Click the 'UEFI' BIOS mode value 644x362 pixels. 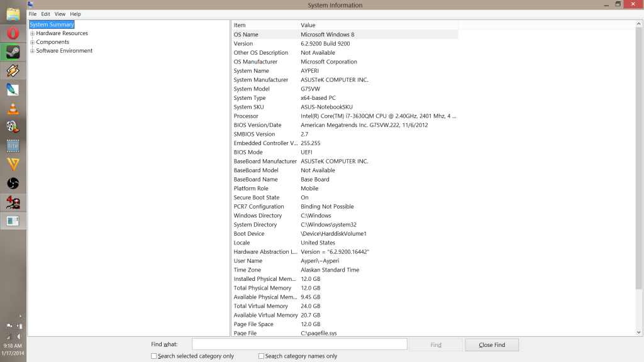pyautogui.click(x=306, y=152)
